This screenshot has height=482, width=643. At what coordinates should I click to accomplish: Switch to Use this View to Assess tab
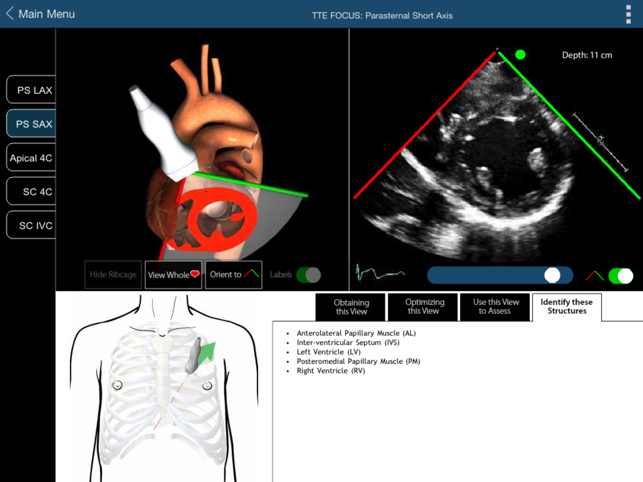point(495,306)
